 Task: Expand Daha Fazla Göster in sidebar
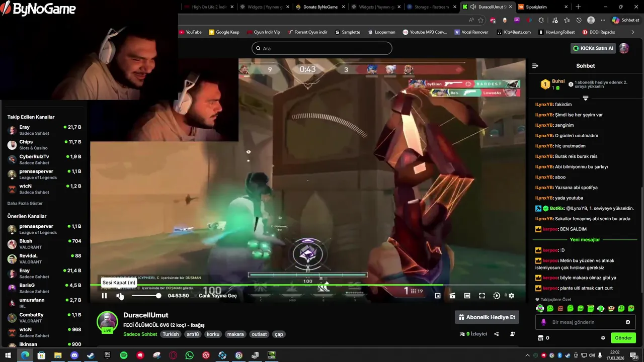[x=25, y=204]
